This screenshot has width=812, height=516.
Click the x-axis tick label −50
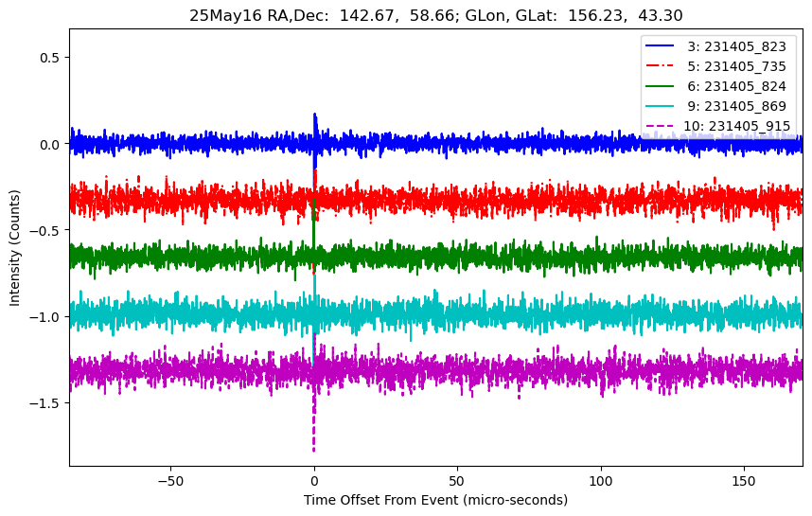click(170, 480)
